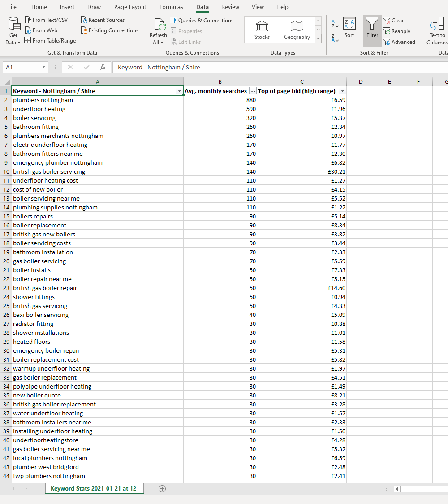Select cell 'plumber west bridgford'

(98, 467)
